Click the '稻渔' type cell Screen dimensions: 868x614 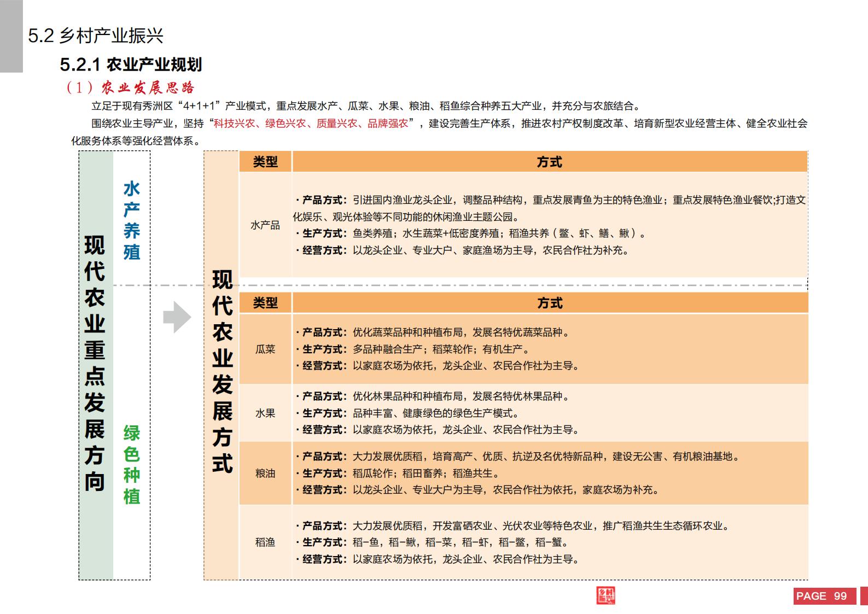(265, 542)
